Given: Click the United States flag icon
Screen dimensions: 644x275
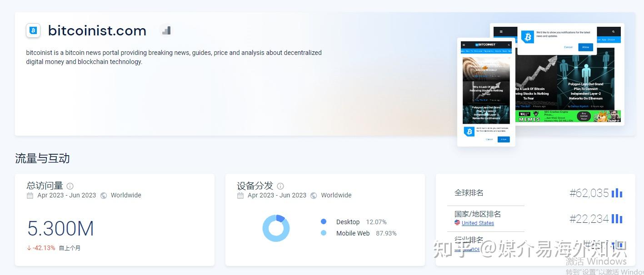Looking at the screenshot, I should [x=457, y=223].
